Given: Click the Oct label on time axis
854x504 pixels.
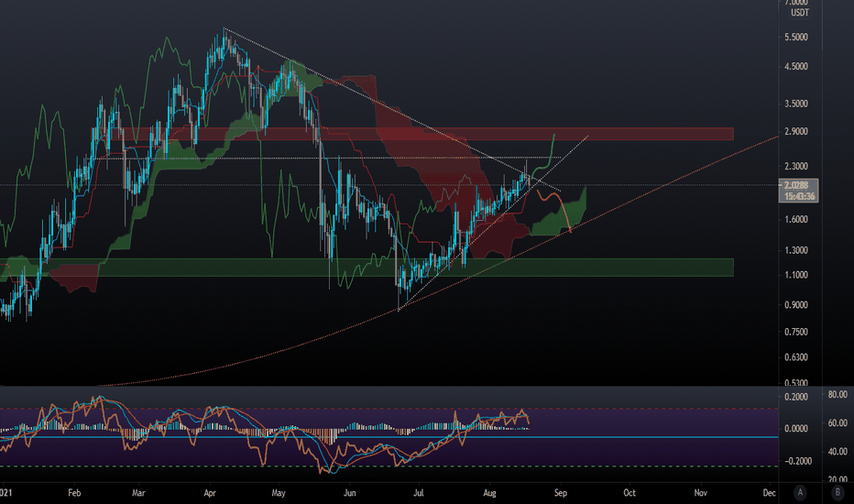Looking at the screenshot, I should coord(630,493).
